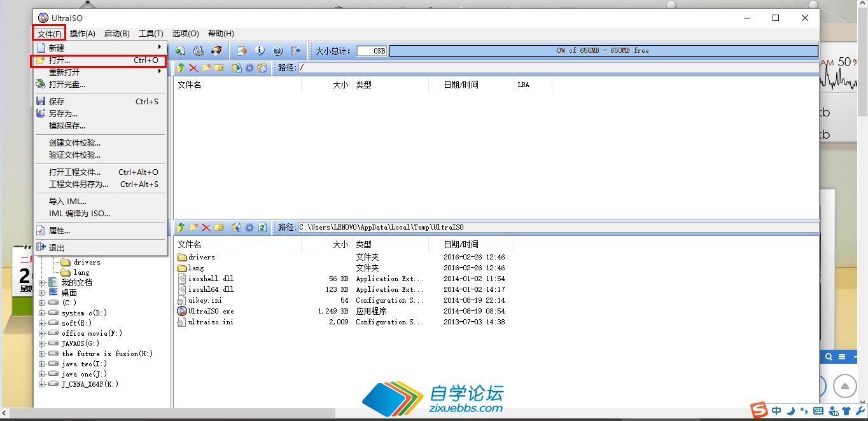Click green refresh icon in local pane
This screenshot has height=421, width=868.
[x=262, y=227]
